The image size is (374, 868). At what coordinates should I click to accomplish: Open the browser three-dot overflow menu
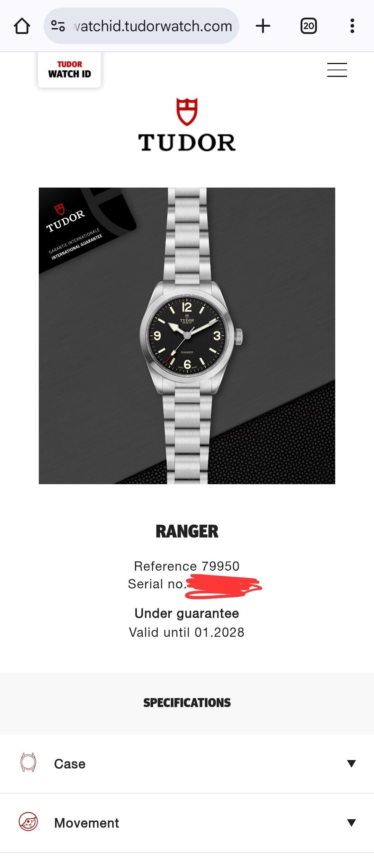click(352, 26)
